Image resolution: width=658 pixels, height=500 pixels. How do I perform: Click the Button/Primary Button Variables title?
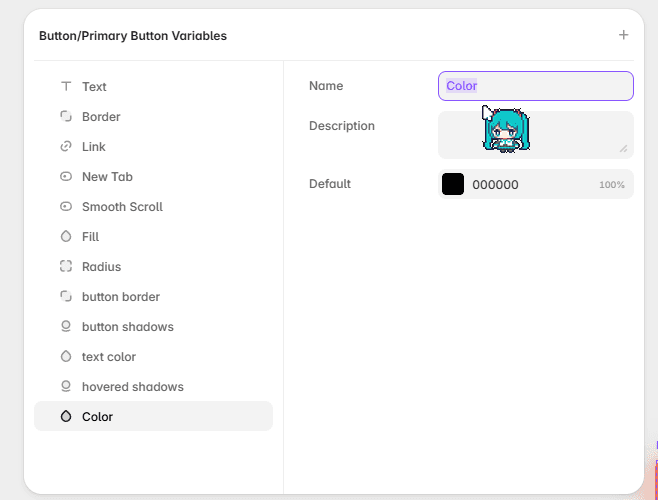133,36
